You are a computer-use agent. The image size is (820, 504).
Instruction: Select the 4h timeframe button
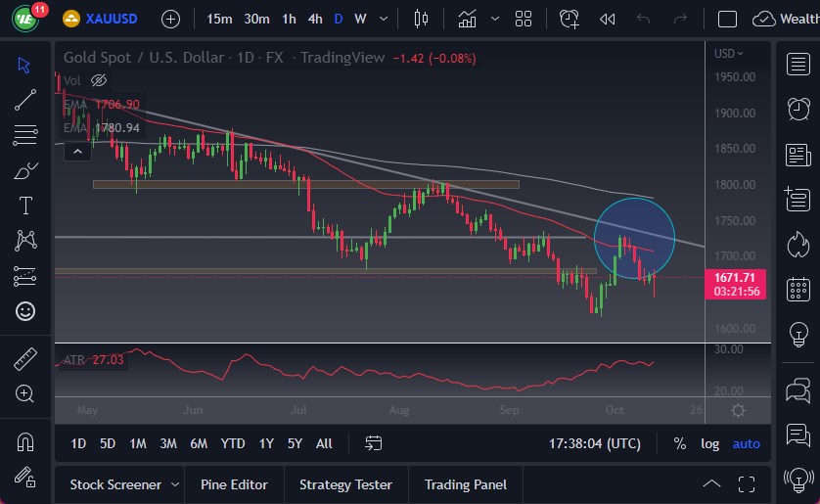(x=314, y=19)
